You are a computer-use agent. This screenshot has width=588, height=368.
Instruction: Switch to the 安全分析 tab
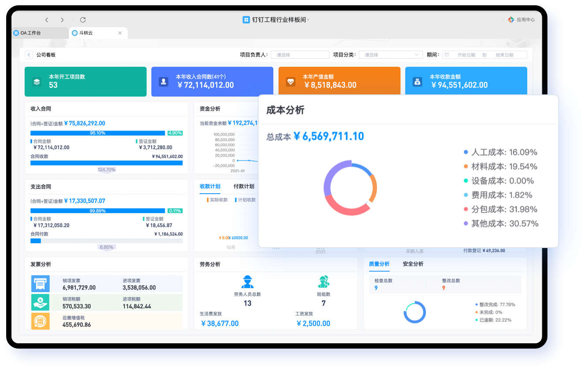coord(413,264)
